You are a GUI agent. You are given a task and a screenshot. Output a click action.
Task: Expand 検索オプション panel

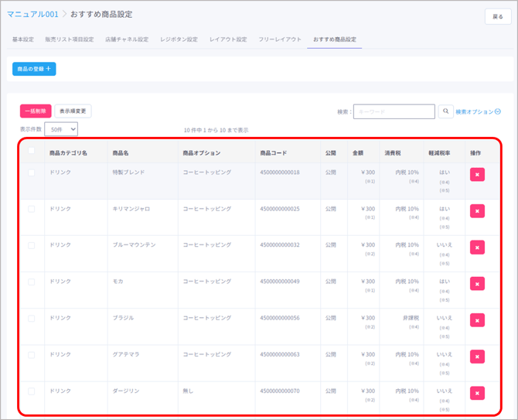pos(478,111)
